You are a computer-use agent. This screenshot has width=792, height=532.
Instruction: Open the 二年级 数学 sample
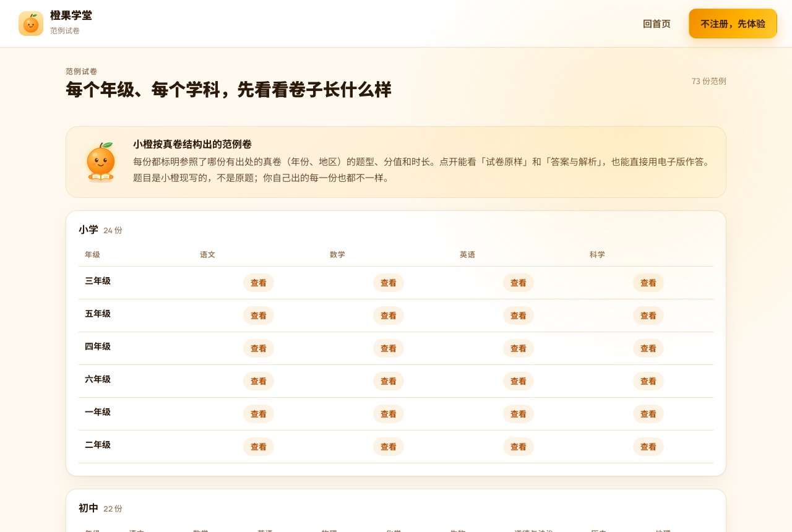[389, 447]
